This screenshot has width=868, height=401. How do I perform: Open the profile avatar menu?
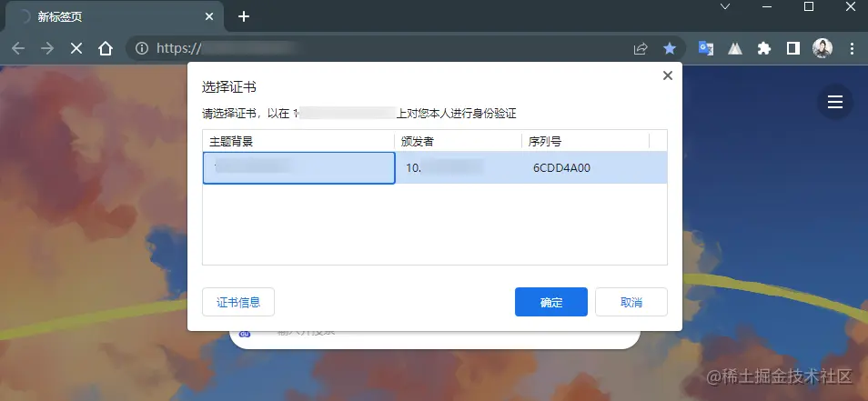pos(823,49)
